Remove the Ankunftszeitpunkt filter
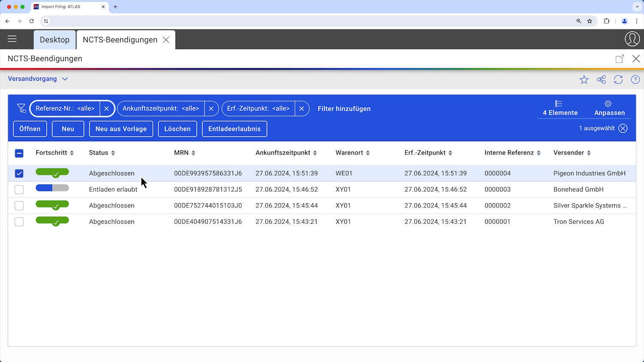644x362 pixels. coord(211,109)
